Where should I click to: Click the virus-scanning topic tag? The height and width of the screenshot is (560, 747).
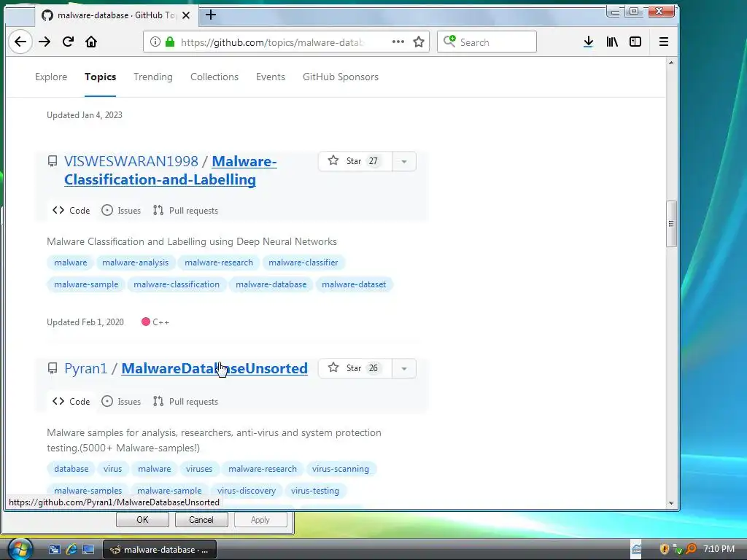point(341,469)
